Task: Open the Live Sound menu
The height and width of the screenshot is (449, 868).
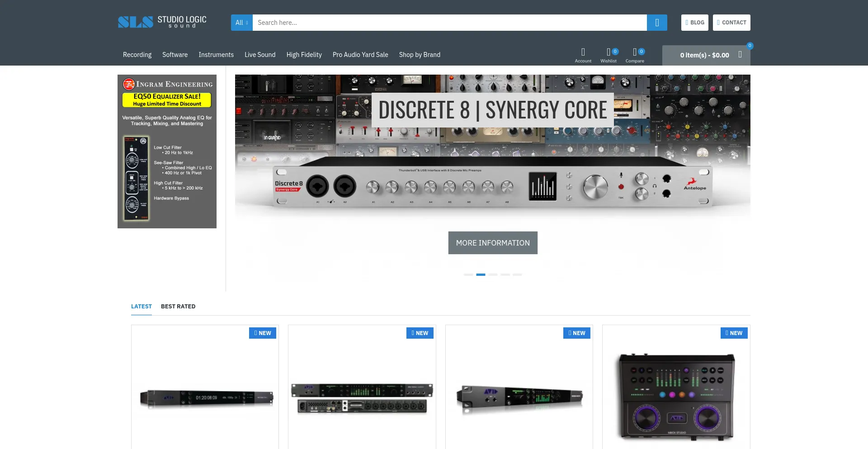Action: tap(260, 55)
